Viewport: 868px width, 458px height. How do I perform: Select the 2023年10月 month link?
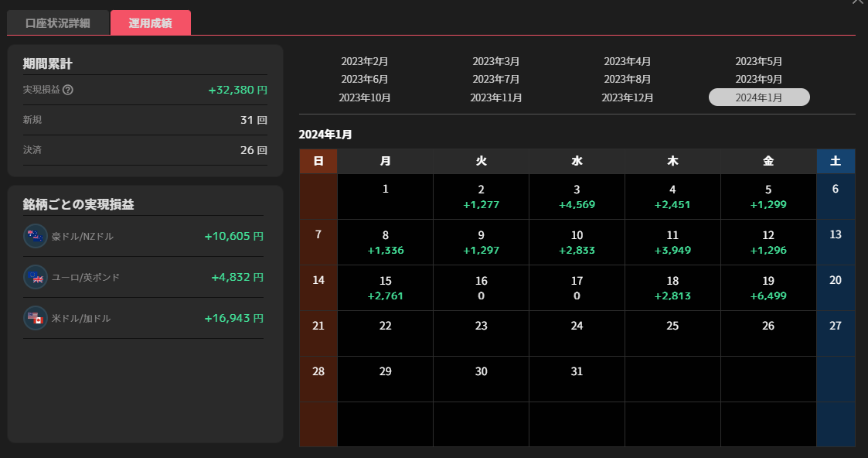(x=364, y=97)
